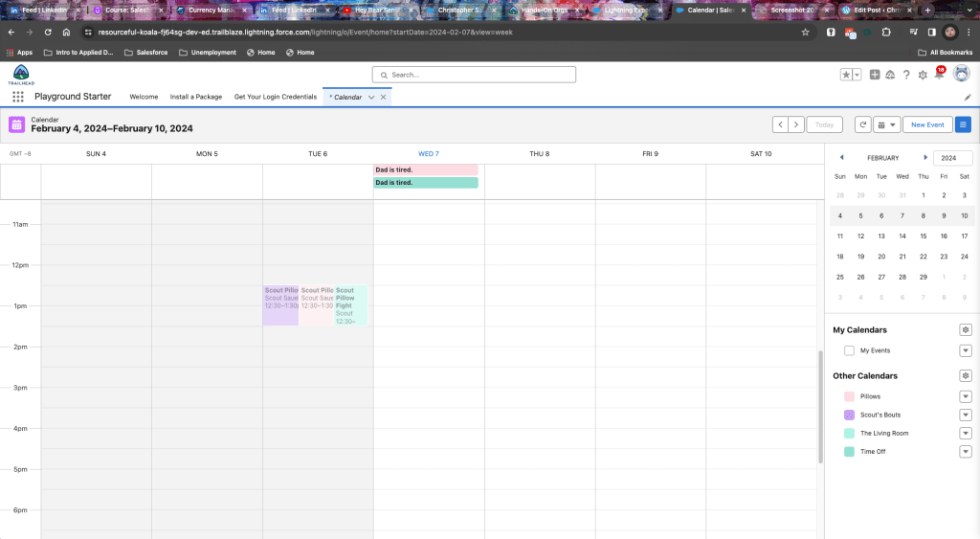Toggle the Time Off calendar visibility

tap(849, 451)
